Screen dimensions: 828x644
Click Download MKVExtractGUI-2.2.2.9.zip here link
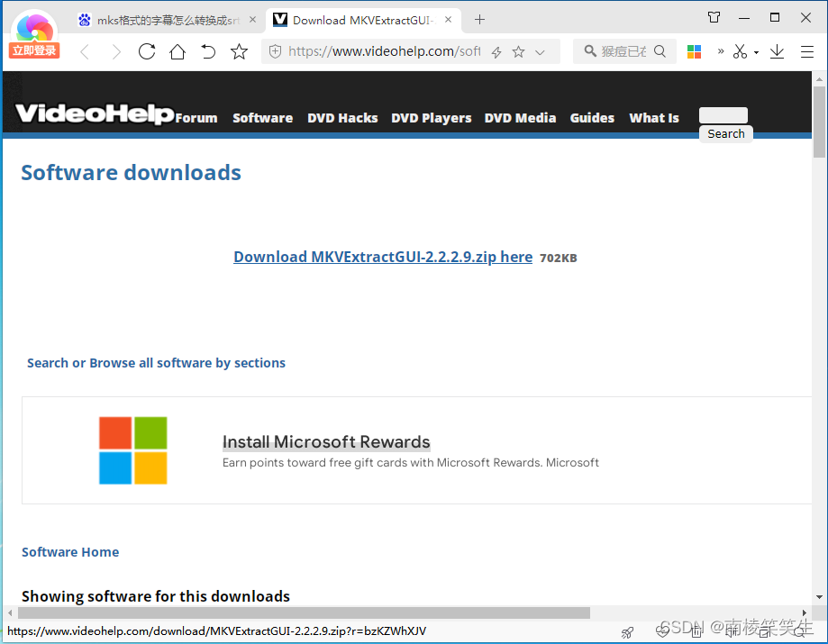tap(383, 257)
